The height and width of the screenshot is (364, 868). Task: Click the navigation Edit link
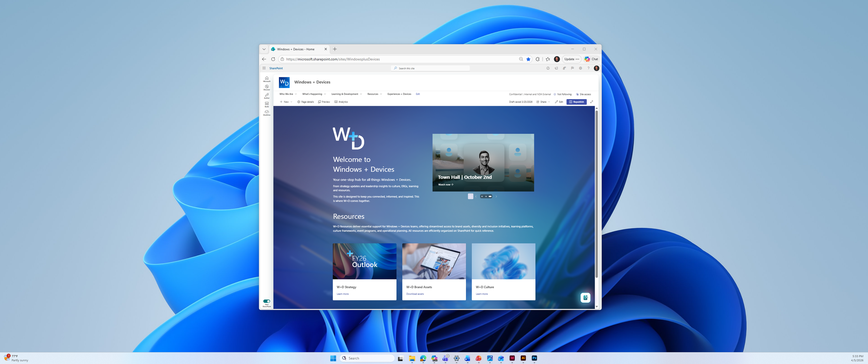418,94
